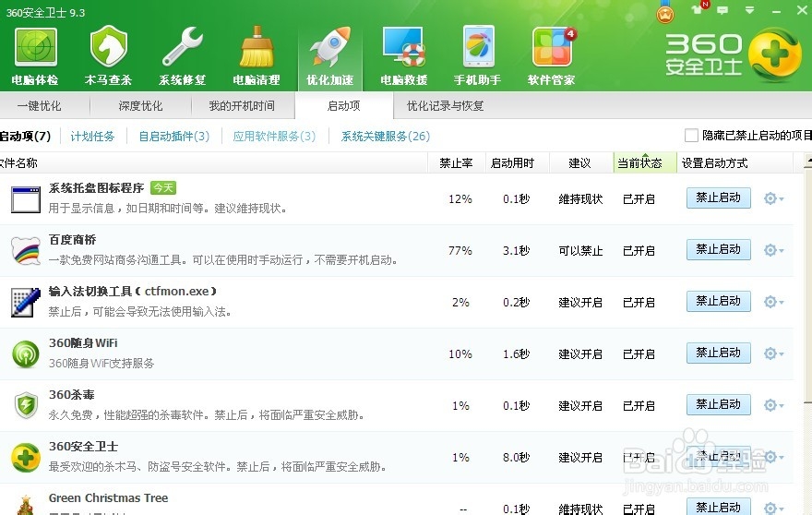Sort by 建议 column header
Image resolution: width=812 pixels, height=515 pixels.
580,163
